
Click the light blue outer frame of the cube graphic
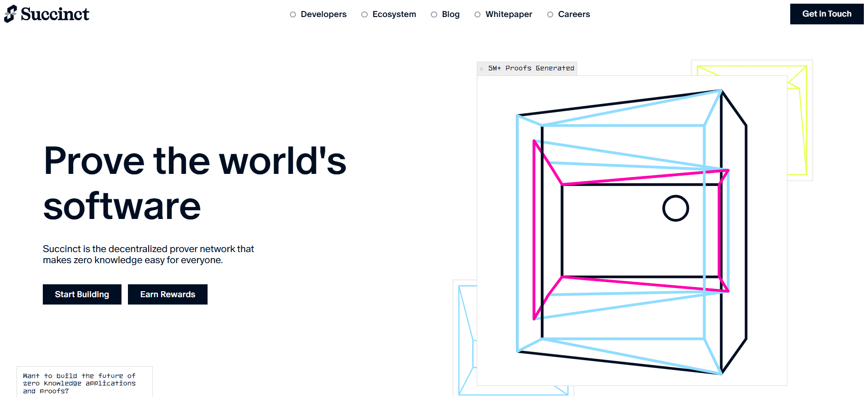[x=518, y=230]
